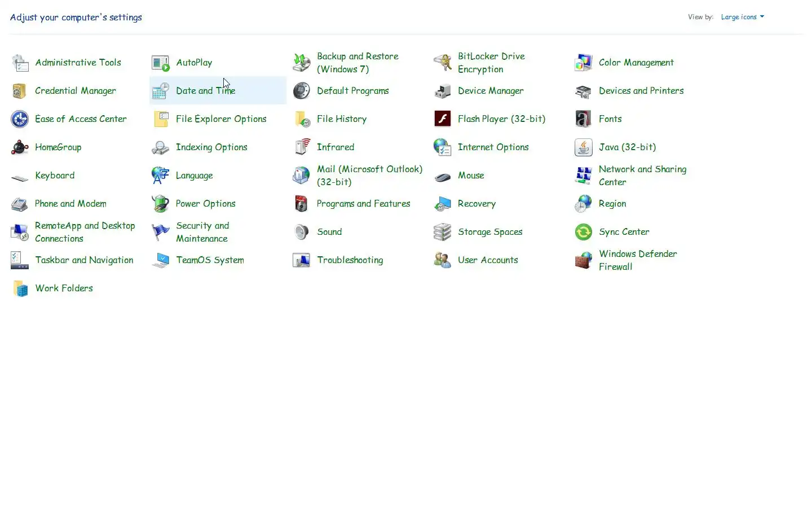
Task: Open the Fonts icon
Action: [x=584, y=119]
